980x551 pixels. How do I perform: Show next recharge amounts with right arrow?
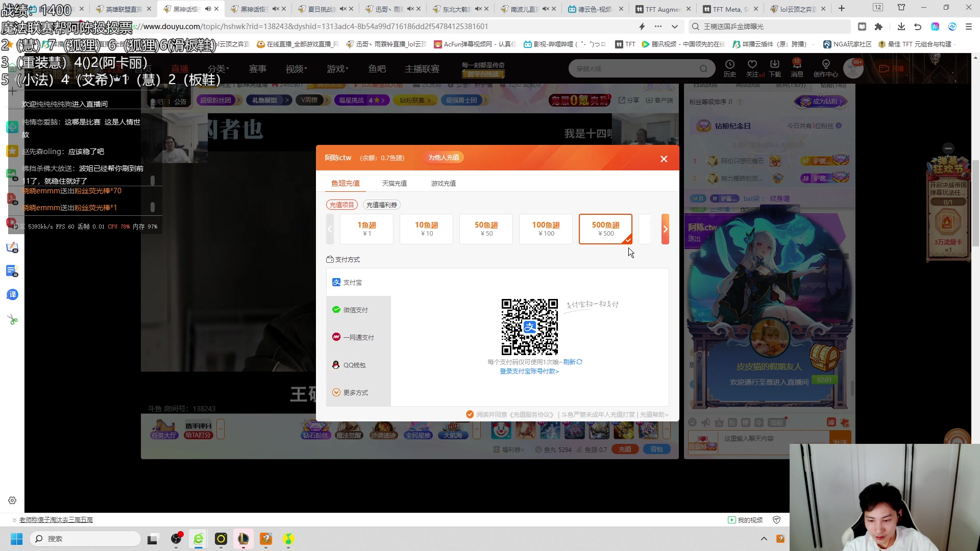665,229
